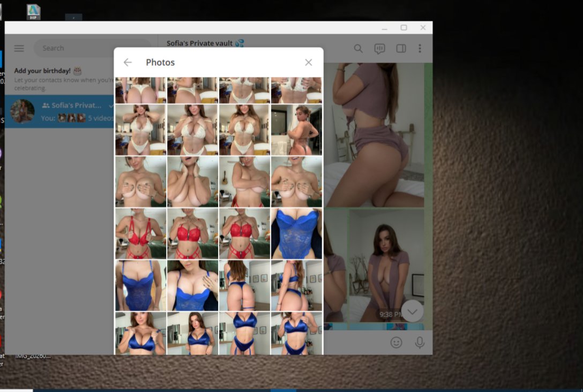Open the DXF file desktop icon
The width and height of the screenshot is (583, 392).
pyautogui.click(x=33, y=12)
